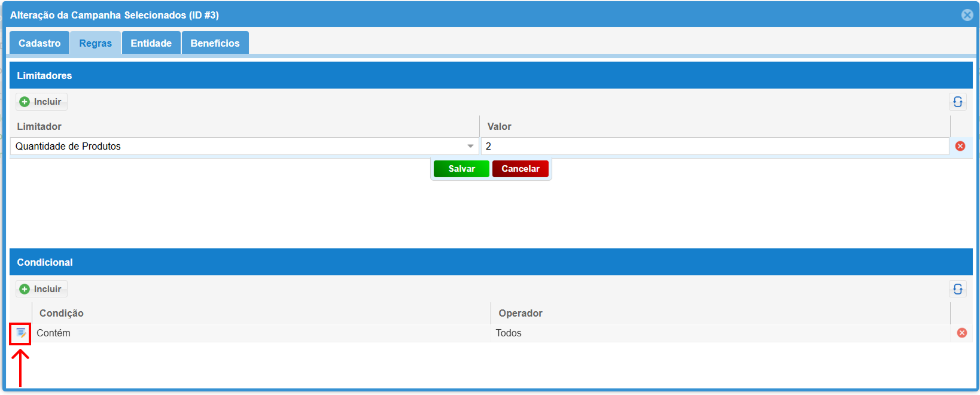The image size is (980, 395).
Task: Expand the Limitador dropdown arrow
Action: click(470, 146)
